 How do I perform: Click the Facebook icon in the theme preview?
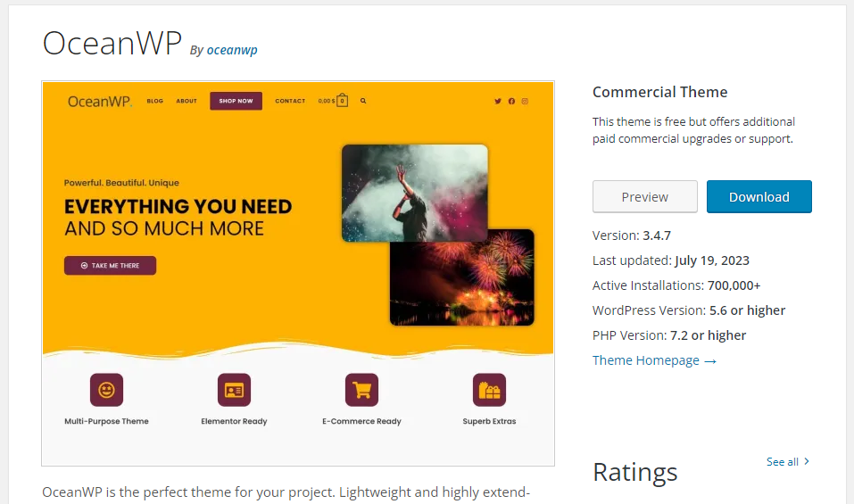point(511,101)
